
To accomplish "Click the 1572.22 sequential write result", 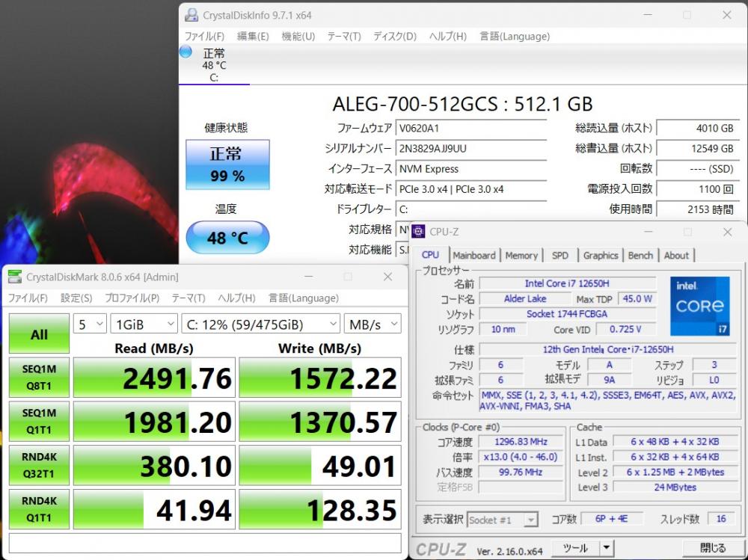I will [x=320, y=378].
